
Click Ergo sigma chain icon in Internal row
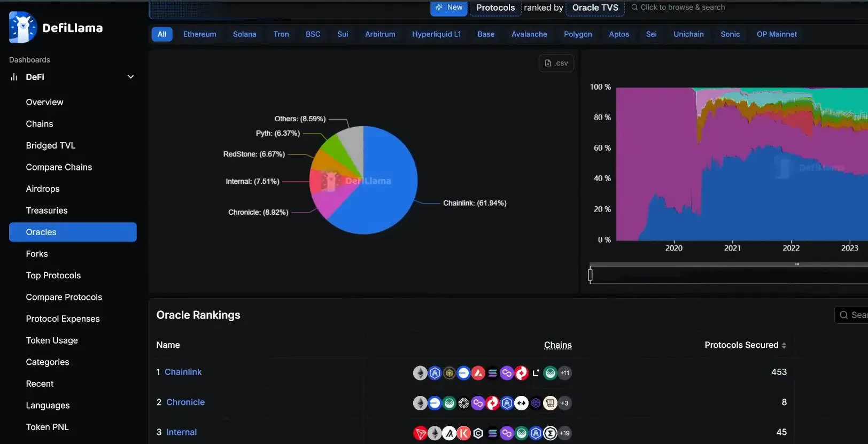[x=550, y=433]
